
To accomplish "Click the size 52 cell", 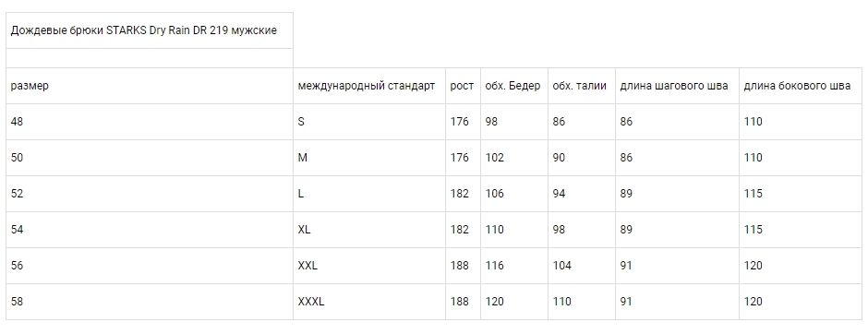I will pos(150,194).
